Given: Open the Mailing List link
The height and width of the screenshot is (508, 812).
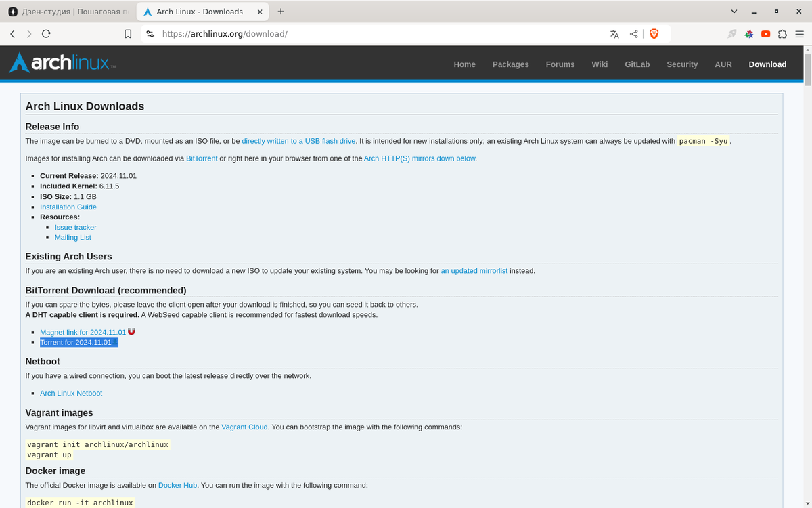Looking at the screenshot, I should tap(73, 238).
